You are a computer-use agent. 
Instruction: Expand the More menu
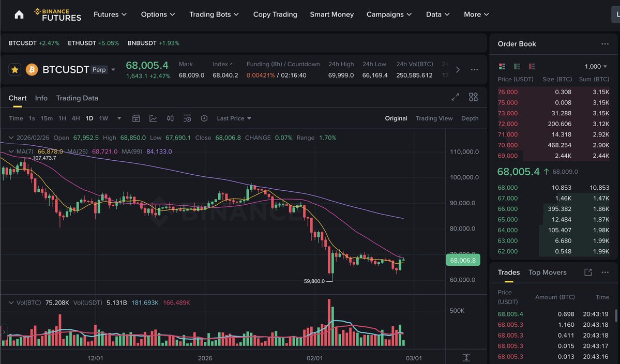pyautogui.click(x=476, y=14)
